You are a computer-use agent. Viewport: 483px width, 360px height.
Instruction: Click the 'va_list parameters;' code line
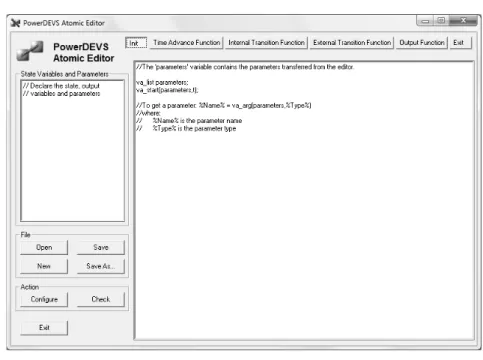pyautogui.click(x=162, y=82)
